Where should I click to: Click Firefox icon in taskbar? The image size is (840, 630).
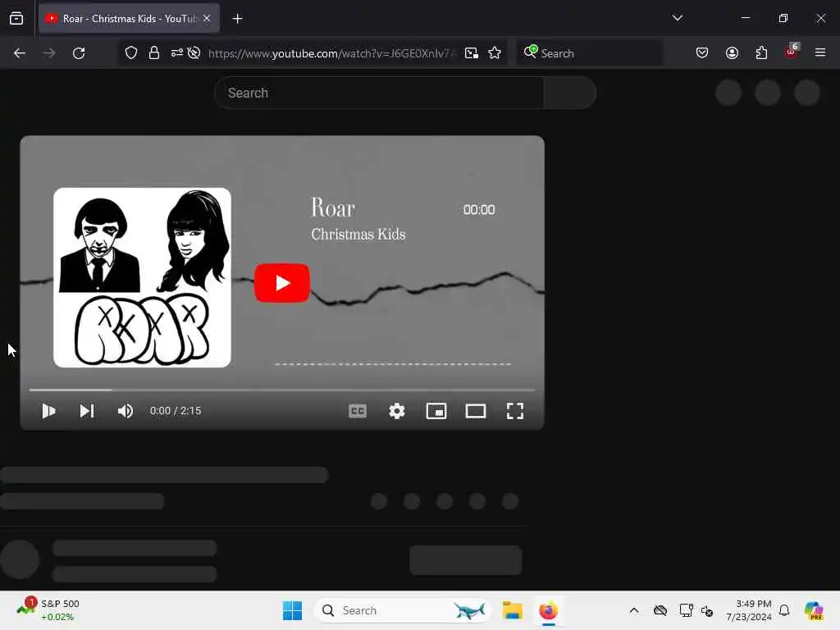pos(549,610)
